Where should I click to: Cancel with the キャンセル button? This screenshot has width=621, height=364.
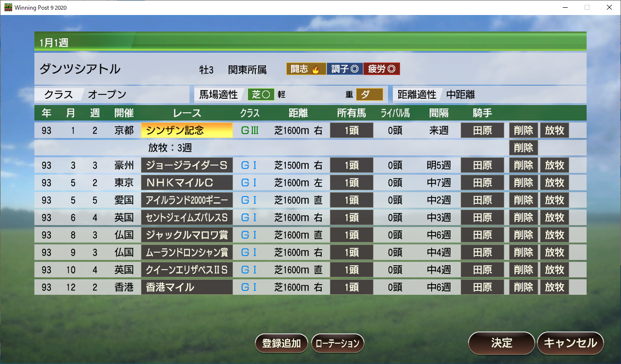[570, 343]
